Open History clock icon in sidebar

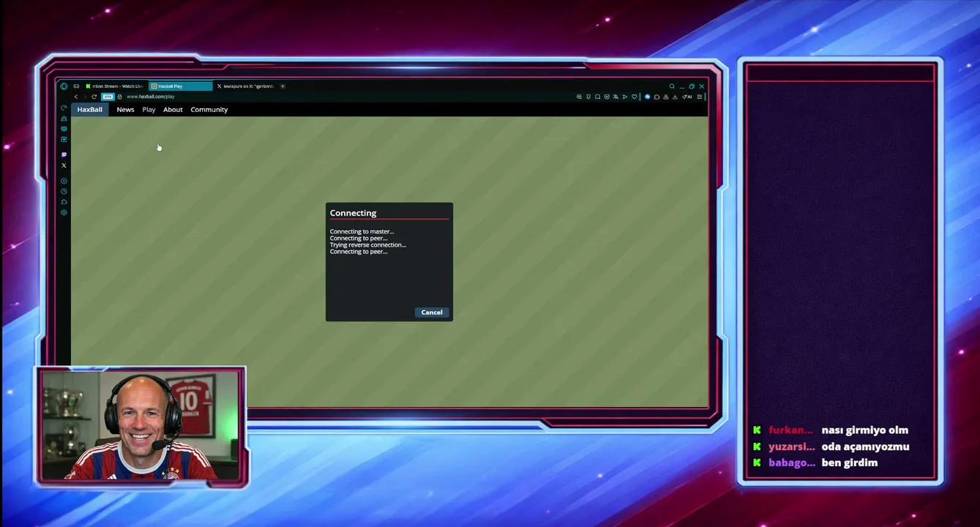click(64, 191)
